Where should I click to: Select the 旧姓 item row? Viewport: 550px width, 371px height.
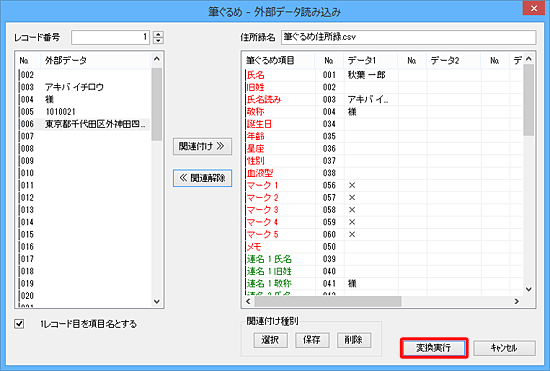[x=383, y=87]
